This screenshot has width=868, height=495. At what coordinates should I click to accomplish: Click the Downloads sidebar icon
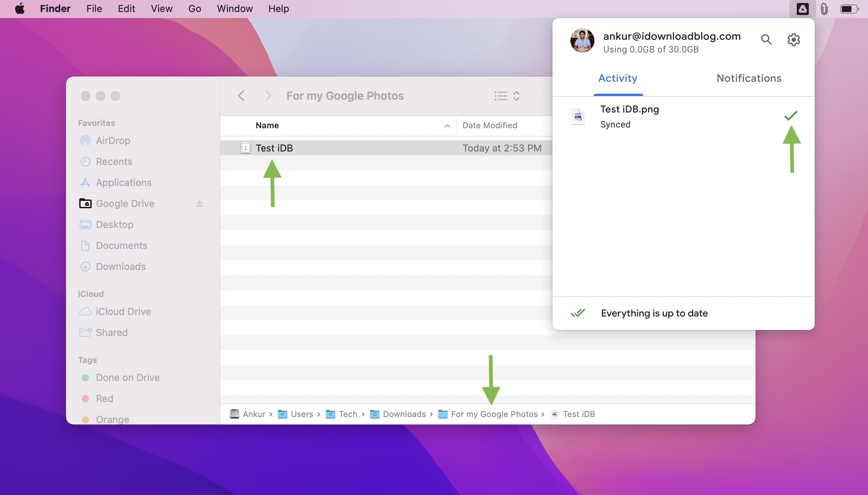[x=85, y=267]
